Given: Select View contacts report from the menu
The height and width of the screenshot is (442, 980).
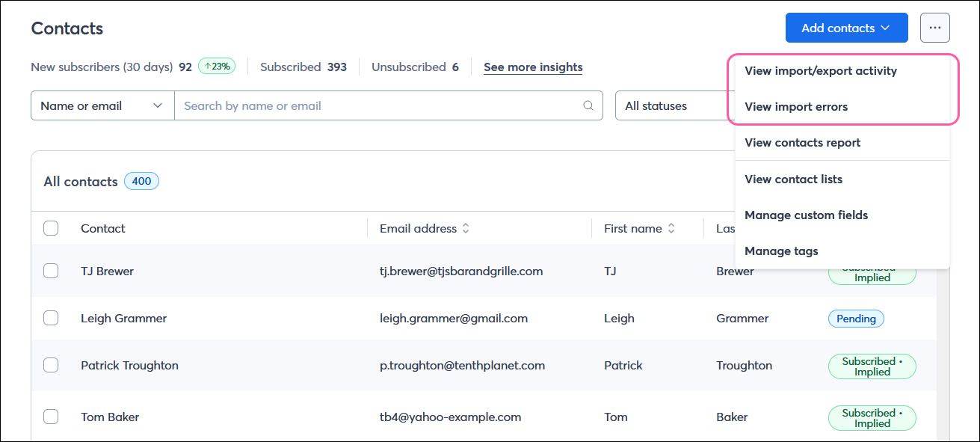Looking at the screenshot, I should [803, 142].
